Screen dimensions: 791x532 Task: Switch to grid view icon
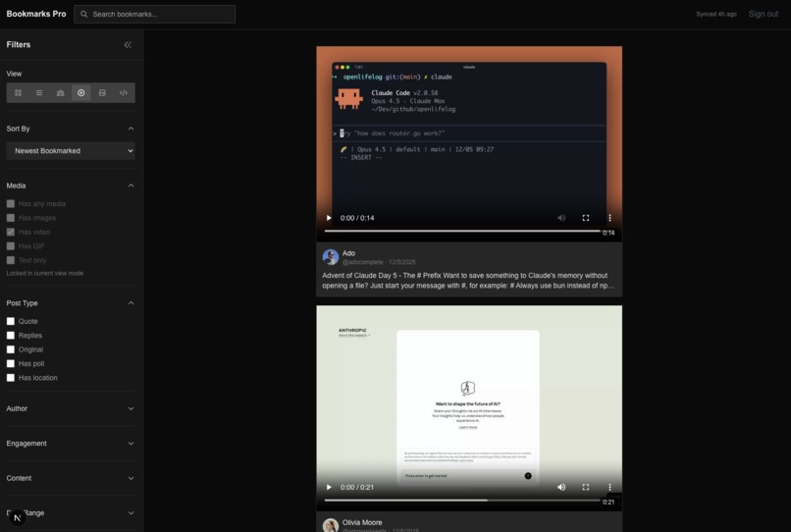(x=19, y=93)
